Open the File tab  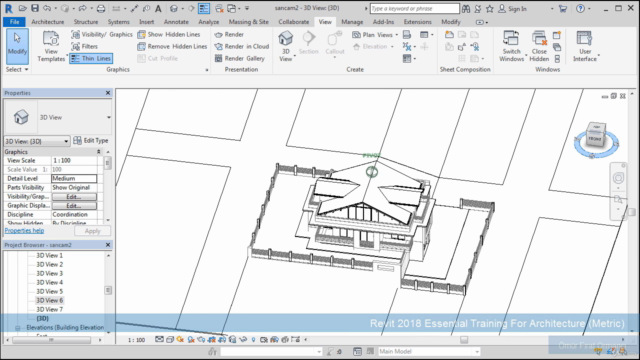[14, 22]
